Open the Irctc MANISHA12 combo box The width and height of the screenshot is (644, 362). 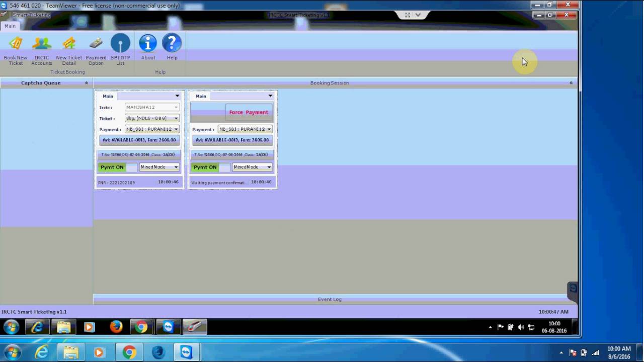[152, 107]
